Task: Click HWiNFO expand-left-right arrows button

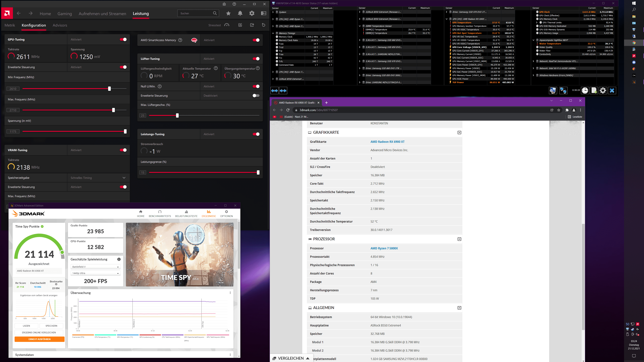Action: point(275,90)
